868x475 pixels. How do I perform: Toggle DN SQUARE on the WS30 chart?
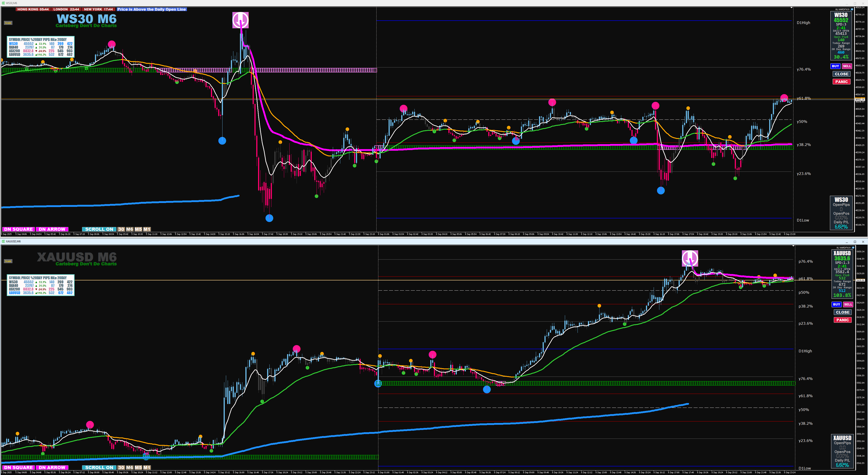pos(19,229)
